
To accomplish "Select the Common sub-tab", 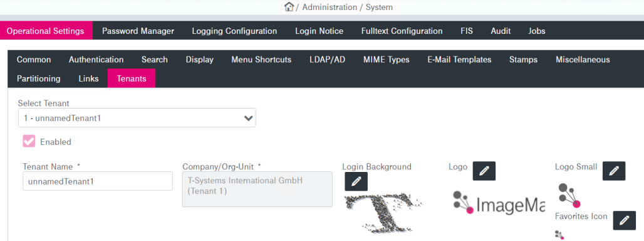I will coord(34,60).
